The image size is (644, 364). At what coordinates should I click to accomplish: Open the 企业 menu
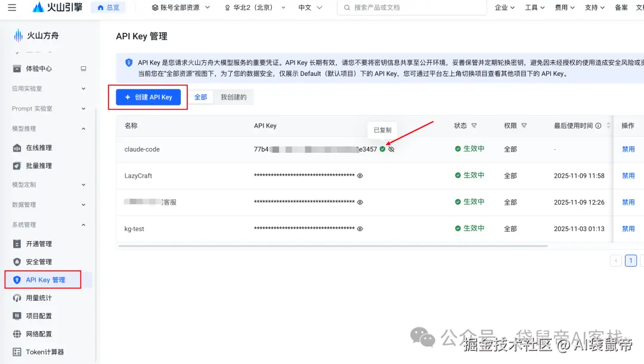coord(505,7)
